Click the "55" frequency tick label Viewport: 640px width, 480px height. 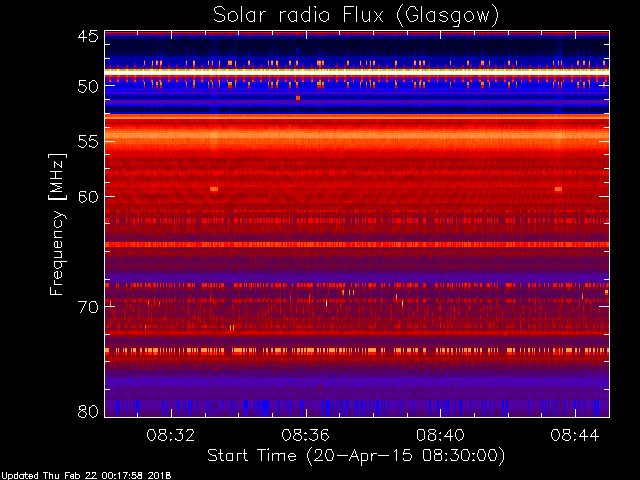88,141
